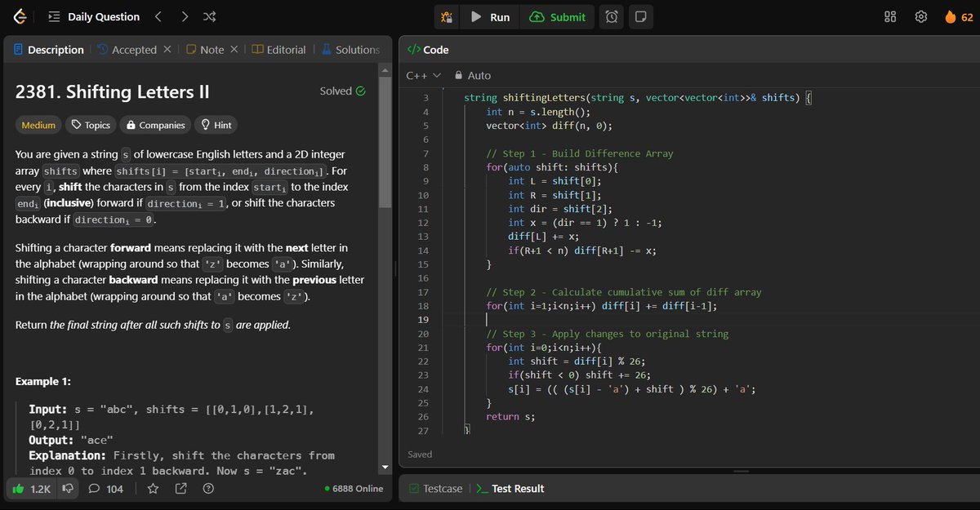This screenshot has height=510, width=980.
Task: Open the layout grid icon
Action: click(891, 17)
